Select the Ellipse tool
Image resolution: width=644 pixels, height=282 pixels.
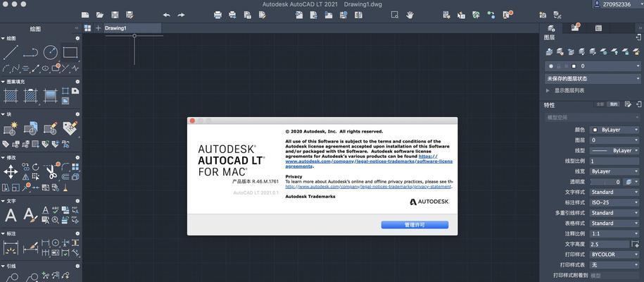(x=45, y=68)
